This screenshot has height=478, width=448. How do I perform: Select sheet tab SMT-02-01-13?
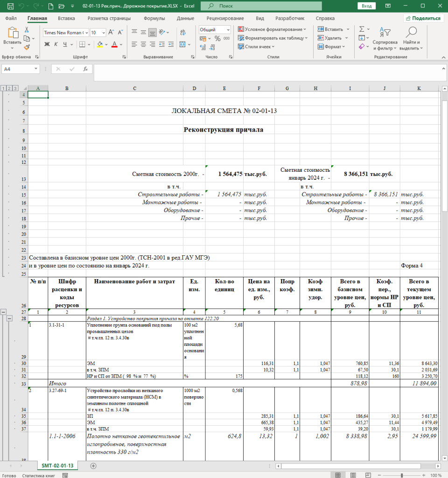click(x=57, y=465)
